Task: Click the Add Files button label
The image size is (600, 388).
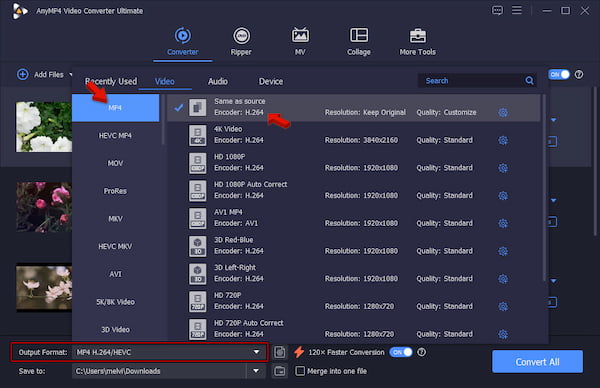Action: point(49,75)
